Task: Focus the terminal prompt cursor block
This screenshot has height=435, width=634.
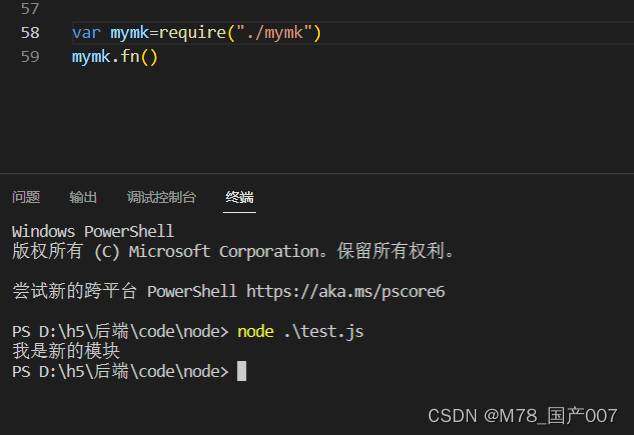Action: click(x=241, y=371)
